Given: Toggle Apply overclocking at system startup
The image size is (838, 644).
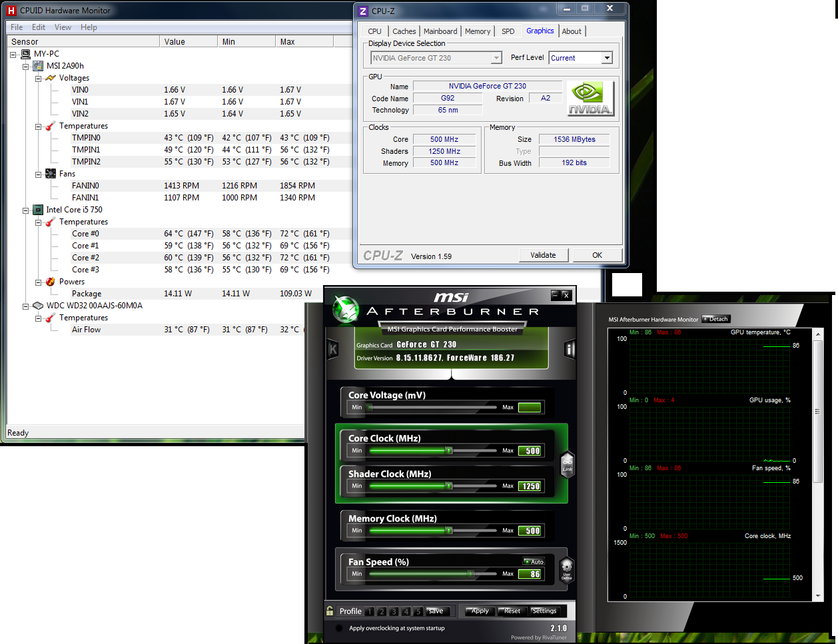Looking at the screenshot, I should click(x=339, y=628).
